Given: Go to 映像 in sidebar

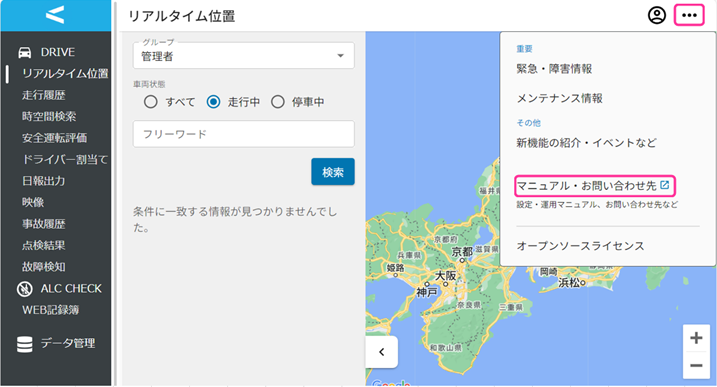Looking at the screenshot, I should (33, 202).
